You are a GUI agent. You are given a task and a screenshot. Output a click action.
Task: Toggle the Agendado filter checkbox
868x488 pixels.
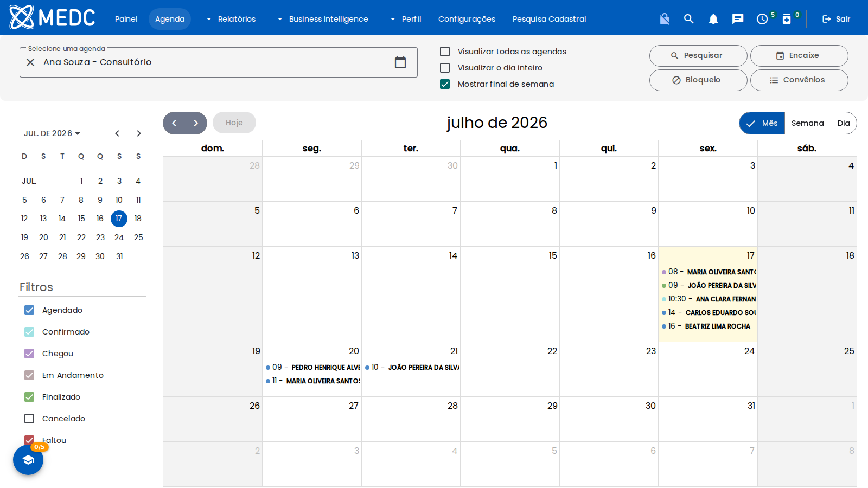pos(29,310)
